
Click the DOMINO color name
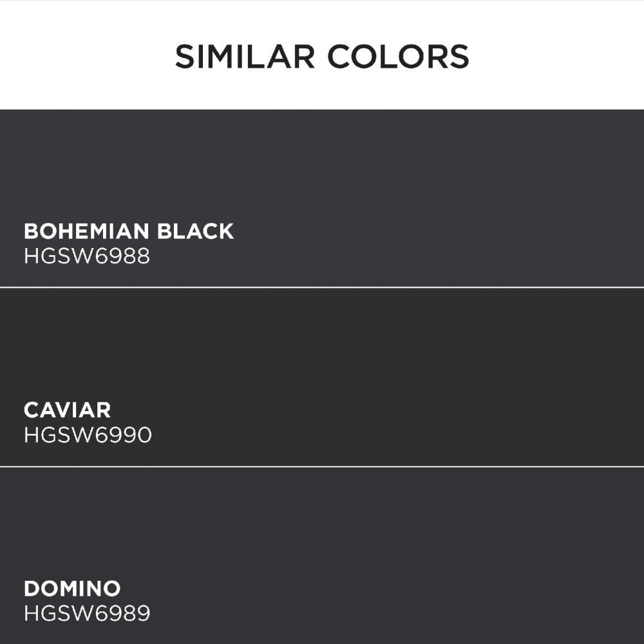(72, 589)
